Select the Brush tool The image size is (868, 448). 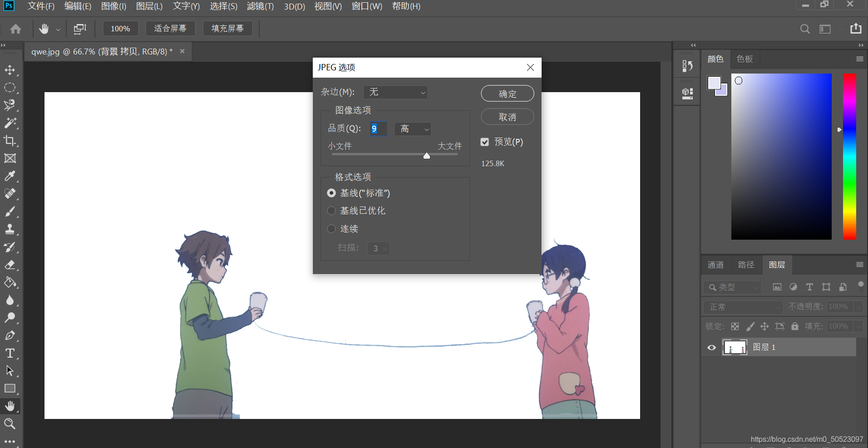coord(10,212)
